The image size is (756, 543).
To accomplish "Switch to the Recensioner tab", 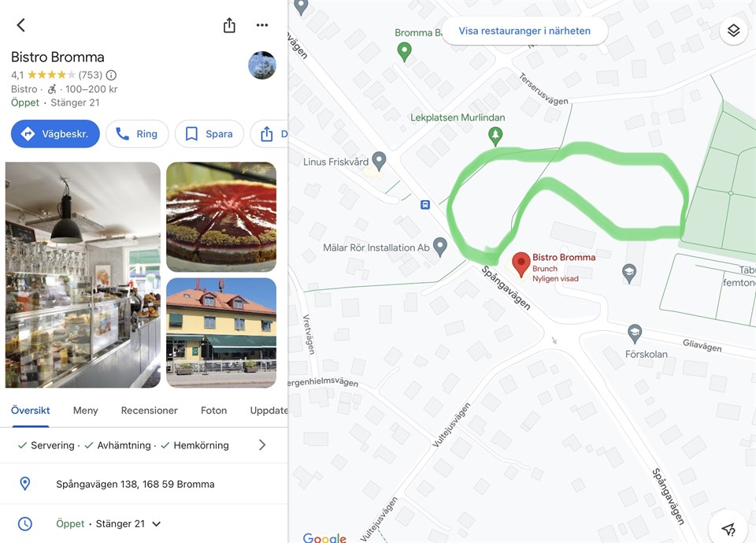I will [x=149, y=411].
